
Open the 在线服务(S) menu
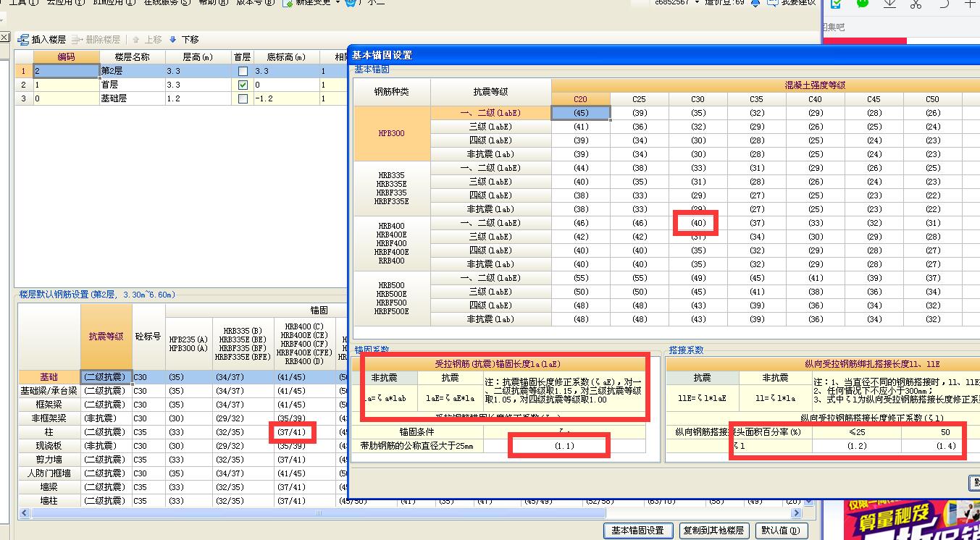point(167,3)
